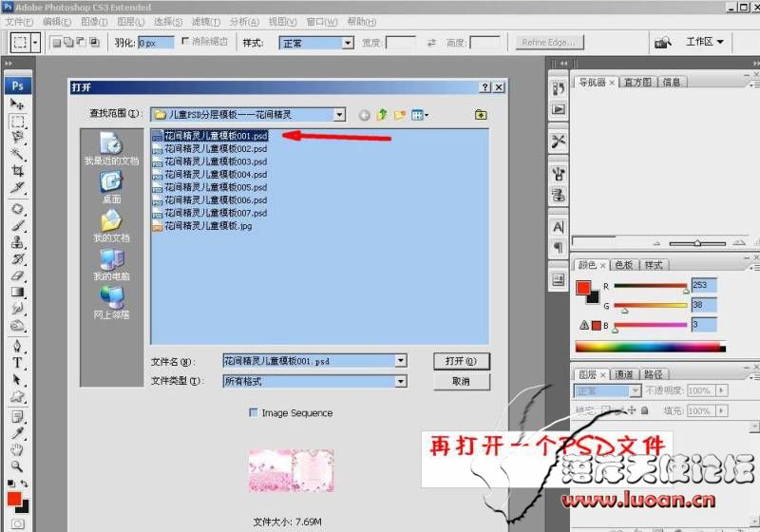Select the Path Selection tool
760x532 pixels.
(17, 379)
